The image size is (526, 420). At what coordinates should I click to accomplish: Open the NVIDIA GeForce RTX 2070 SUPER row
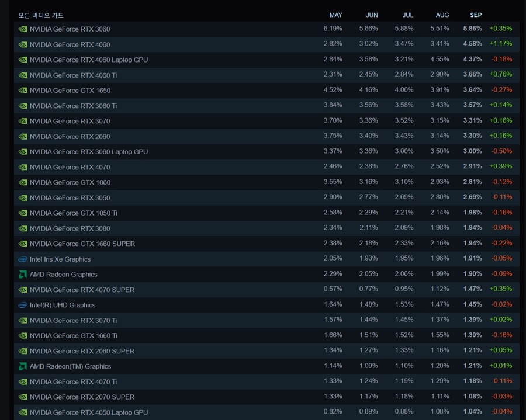coord(267,397)
